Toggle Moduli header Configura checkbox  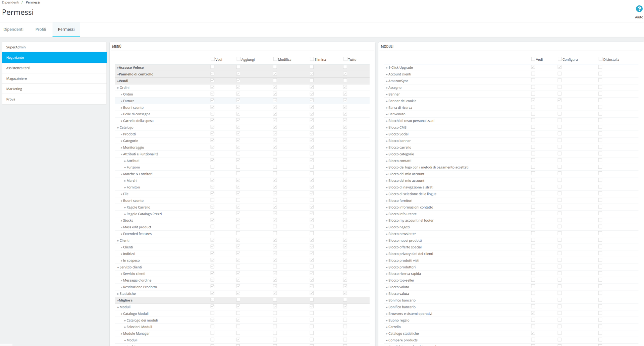(559, 59)
